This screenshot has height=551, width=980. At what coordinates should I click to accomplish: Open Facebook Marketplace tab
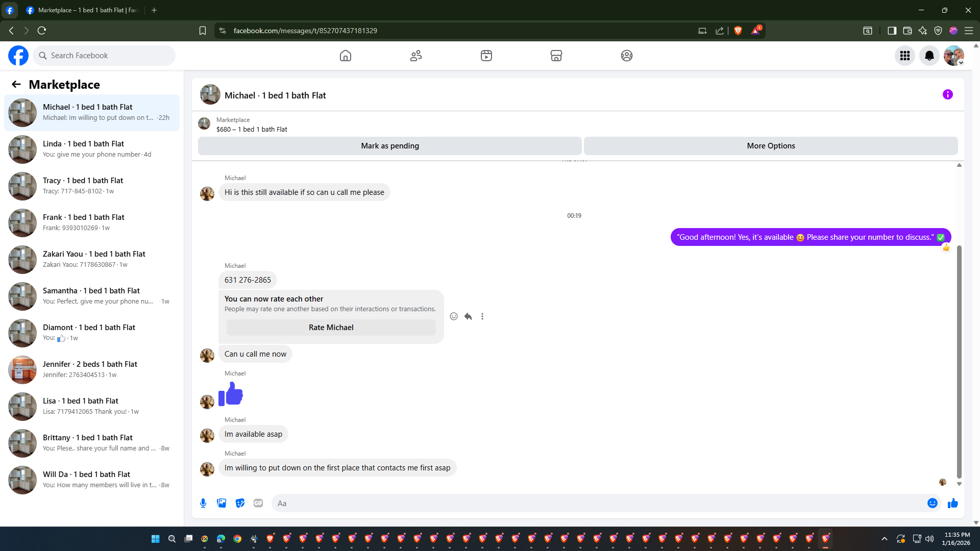click(x=556, y=56)
